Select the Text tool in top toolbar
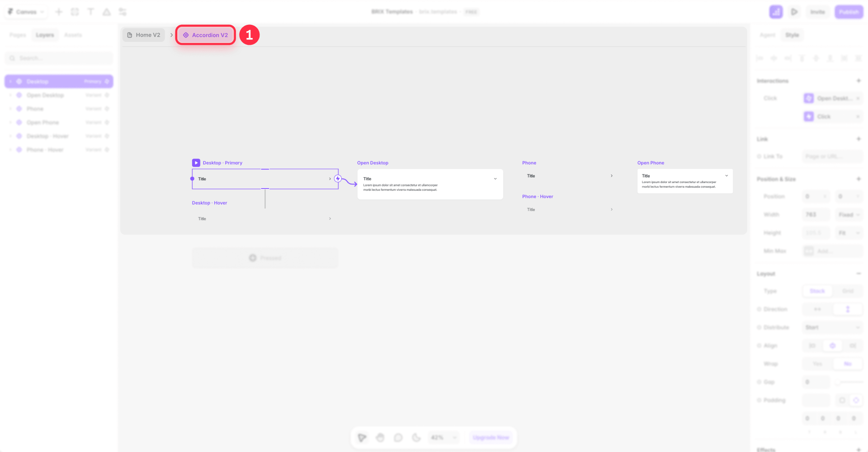Image resolution: width=868 pixels, height=452 pixels. point(90,12)
